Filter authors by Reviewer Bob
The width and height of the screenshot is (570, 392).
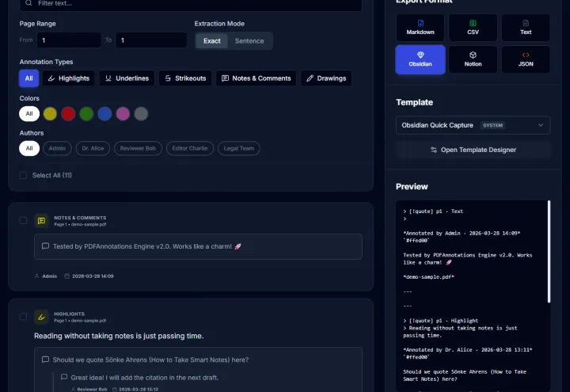coord(138,148)
